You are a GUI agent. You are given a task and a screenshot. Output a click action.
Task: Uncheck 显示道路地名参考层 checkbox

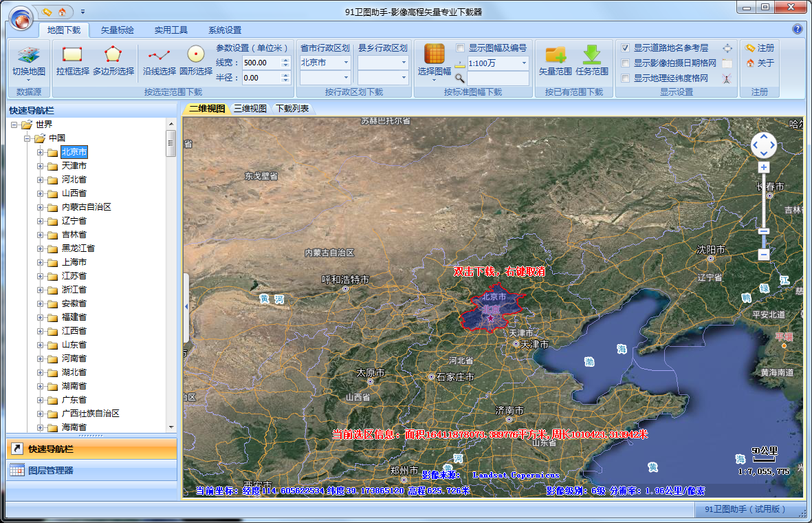(625, 48)
